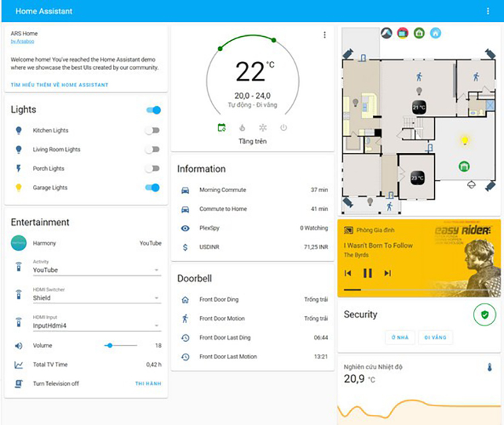This screenshot has height=425, width=504.
Task: Click the green shield Security status icon
Action: [x=484, y=315]
